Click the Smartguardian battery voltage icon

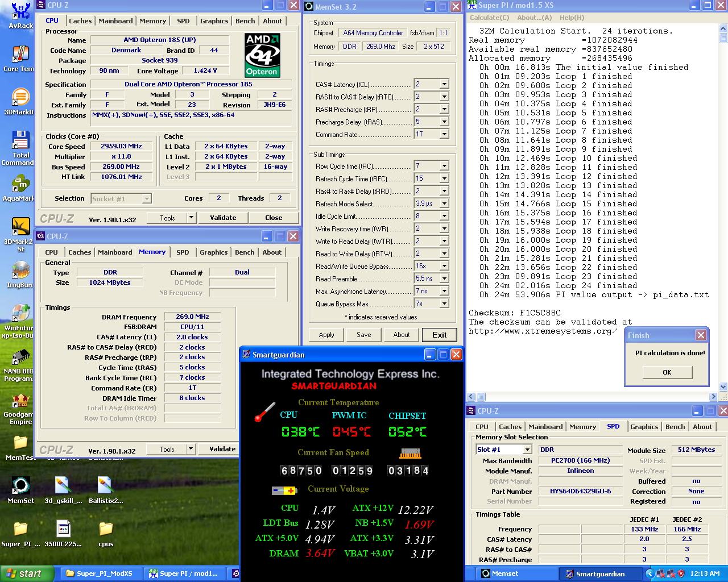[284, 490]
